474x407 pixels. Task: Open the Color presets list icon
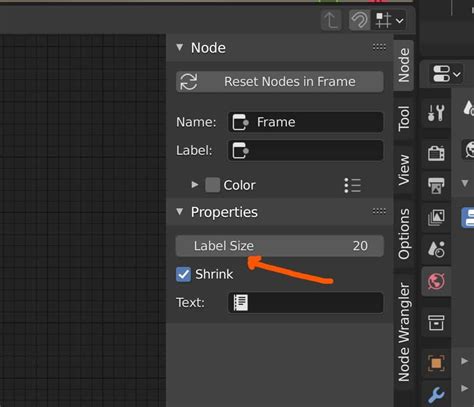[352, 185]
